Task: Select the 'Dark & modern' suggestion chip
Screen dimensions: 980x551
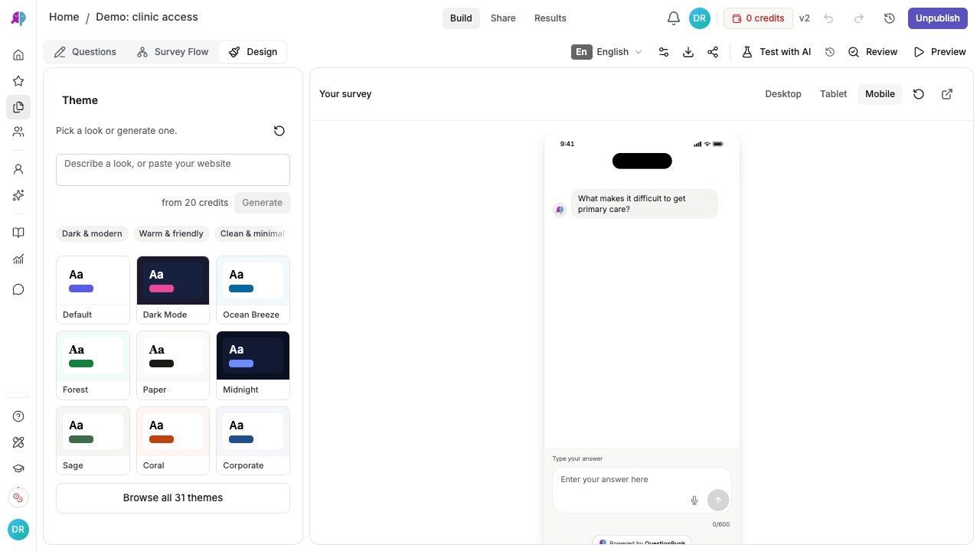Action: (x=92, y=234)
